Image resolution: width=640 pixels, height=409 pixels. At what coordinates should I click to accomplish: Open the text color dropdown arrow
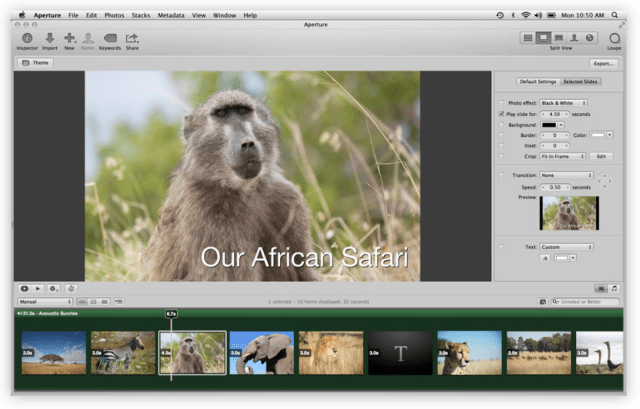point(573,258)
